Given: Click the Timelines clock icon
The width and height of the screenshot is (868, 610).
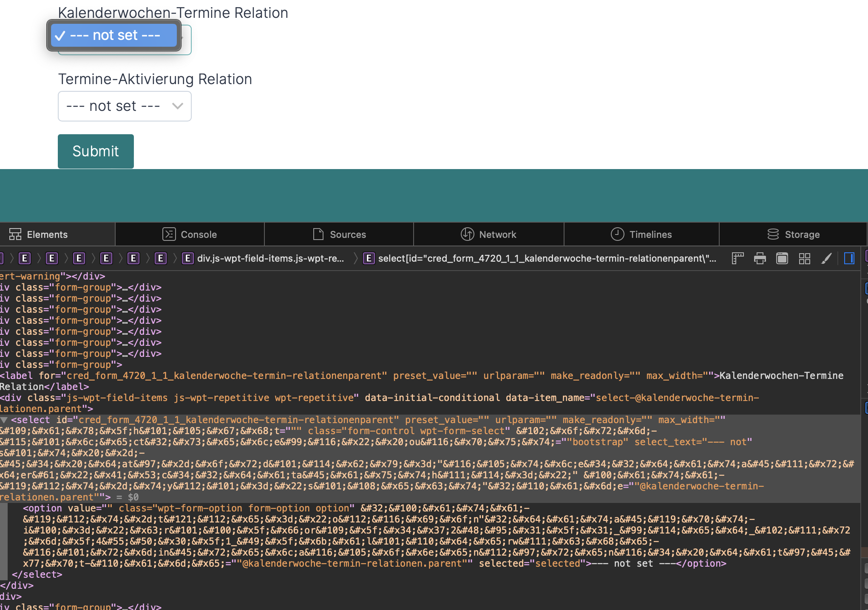Looking at the screenshot, I should tap(617, 234).
